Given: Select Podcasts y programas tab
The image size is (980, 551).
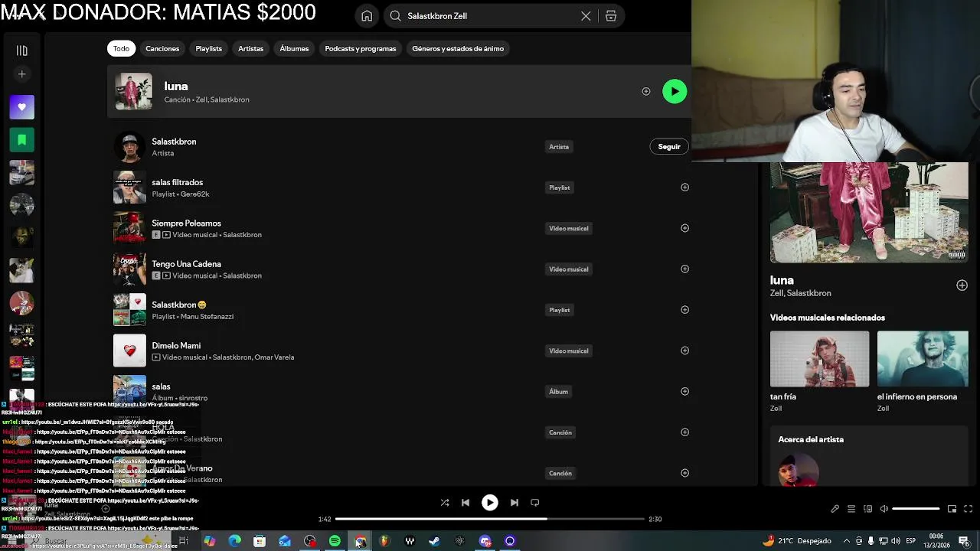Looking at the screenshot, I should coord(361,48).
